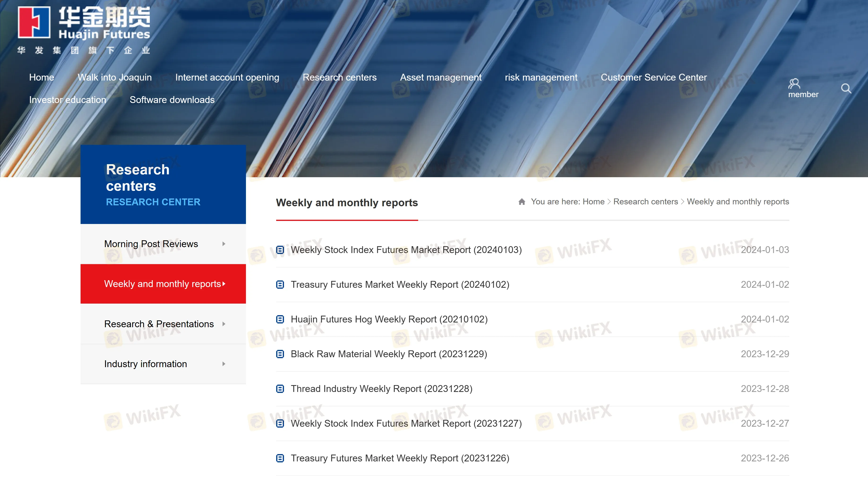Screen dimensions: 868x477
Task: Expand Industry information sidebar arrow
Action: 224,364
